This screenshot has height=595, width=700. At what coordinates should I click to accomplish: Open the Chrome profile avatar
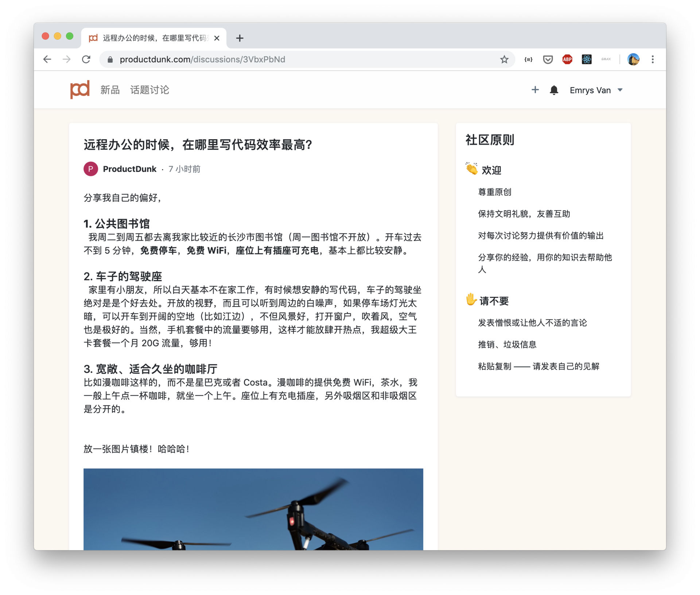(x=633, y=59)
